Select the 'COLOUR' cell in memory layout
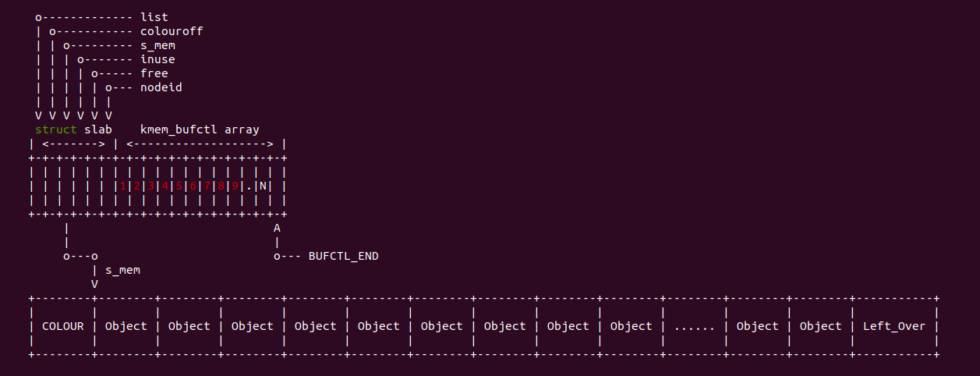The height and width of the screenshot is (376, 980). click(63, 326)
